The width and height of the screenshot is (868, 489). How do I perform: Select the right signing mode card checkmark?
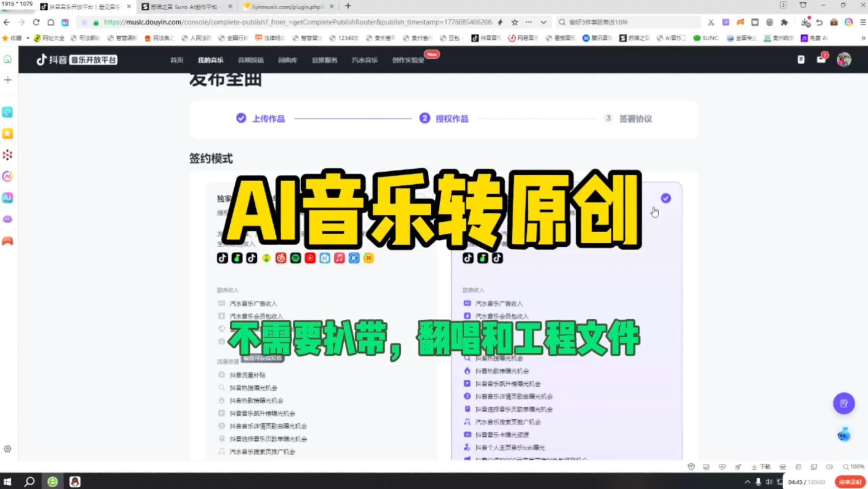tap(665, 198)
